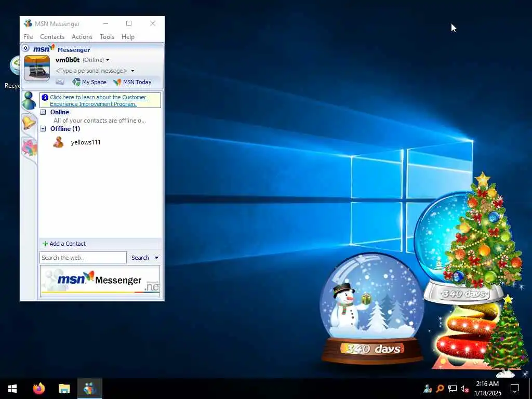Open the Search options dropdown arrow

point(156,258)
